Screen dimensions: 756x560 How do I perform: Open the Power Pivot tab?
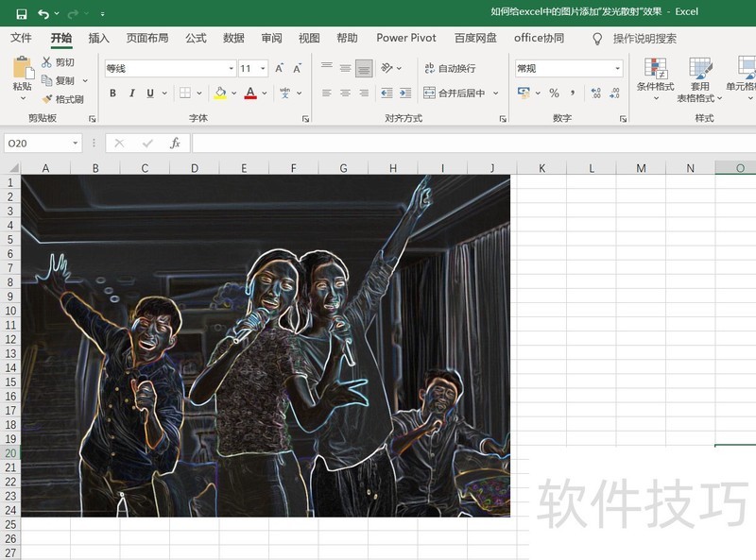point(405,38)
